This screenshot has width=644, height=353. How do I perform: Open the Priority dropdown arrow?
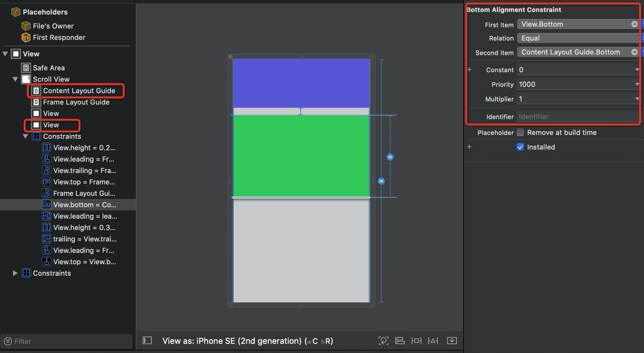click(637, 84)
